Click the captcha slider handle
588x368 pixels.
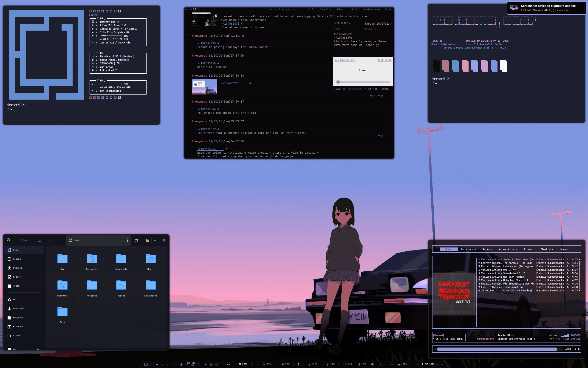pyautogui.click(x=338, y=82)
